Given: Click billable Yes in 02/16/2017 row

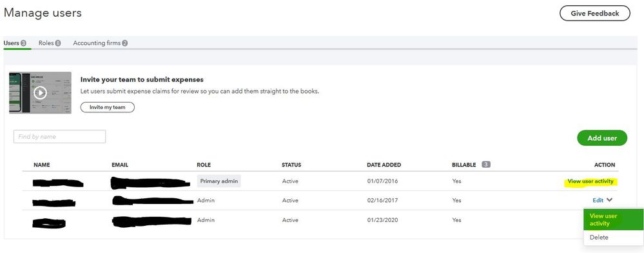Looking at the screenshot, I should click(x=456, y=200).
